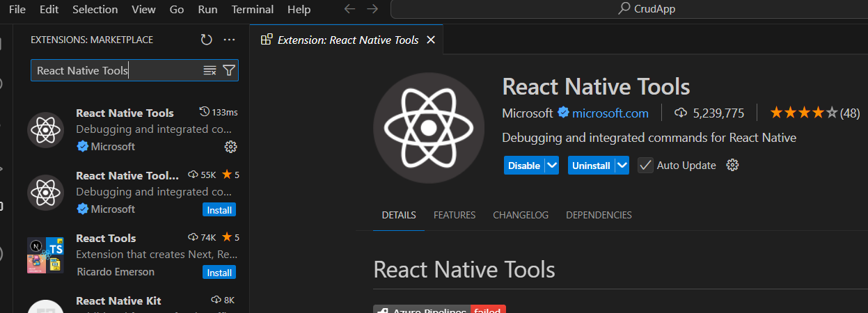Viewport: 868px width, 313px height.
Task: Switch to the DEPENDENCIES tab
Action: pyautogui.click(x=599, y=215)
